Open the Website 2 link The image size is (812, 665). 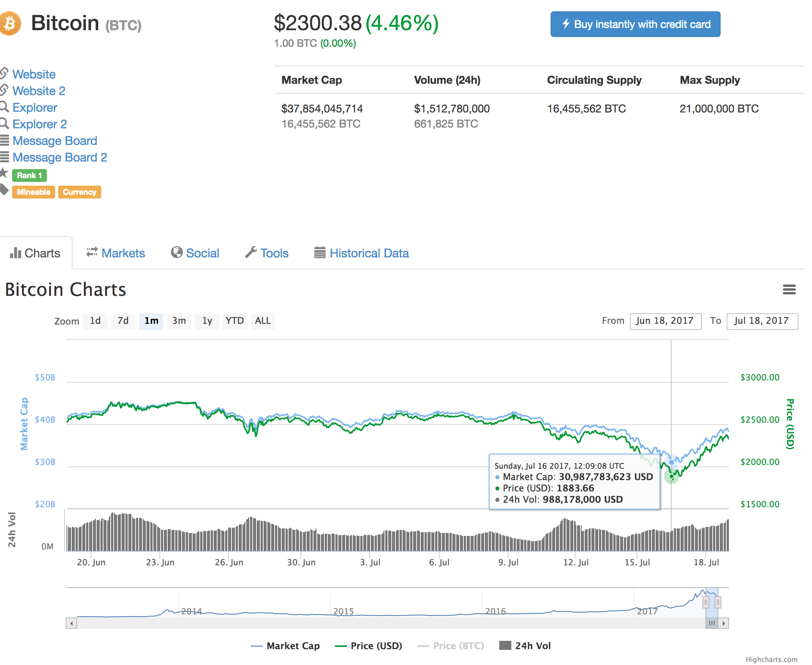pyautogui.click(x=39, y=91)
